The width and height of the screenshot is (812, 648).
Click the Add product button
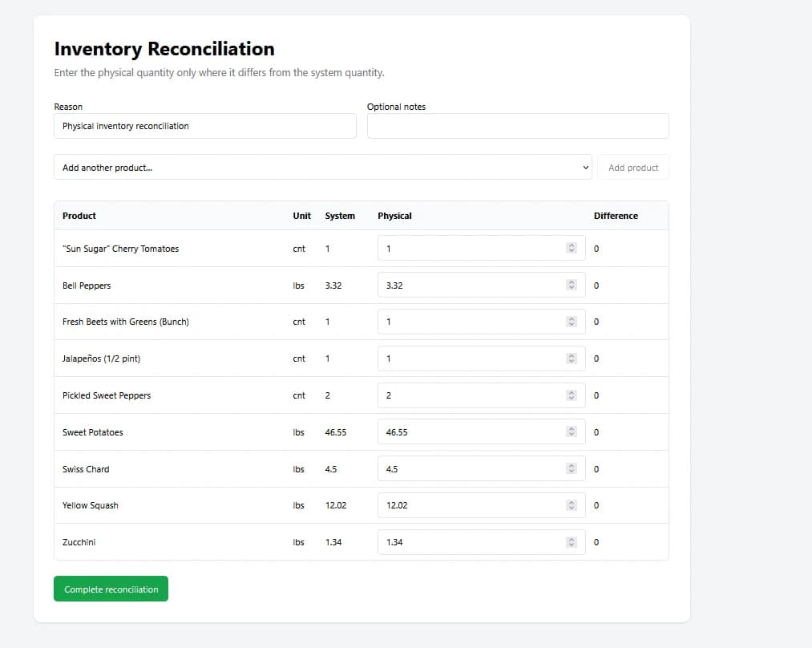pyautogui.click(x=632, y=168)
